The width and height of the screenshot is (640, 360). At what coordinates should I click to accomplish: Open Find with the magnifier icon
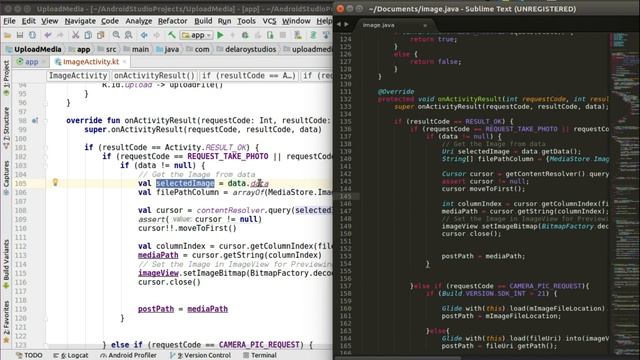(116, 36)
